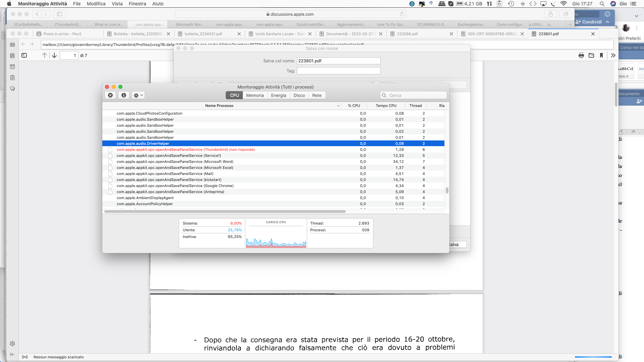Click the stop process (X) toolbar icon
This screenshot has height=362, width=644.
[110, 96]
